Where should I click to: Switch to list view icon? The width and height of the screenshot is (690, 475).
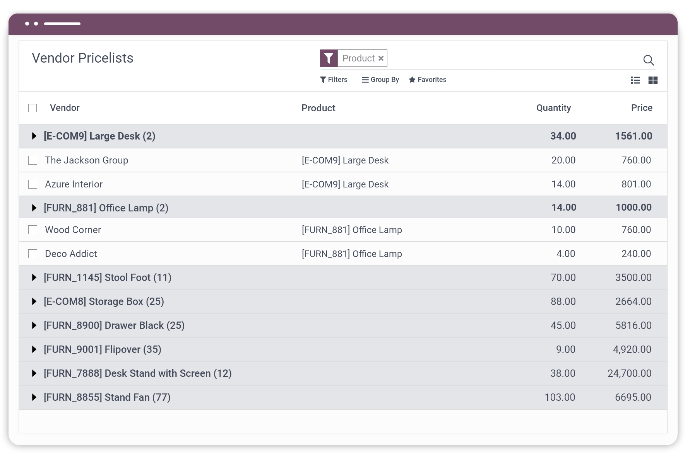[x=635, y=80]
